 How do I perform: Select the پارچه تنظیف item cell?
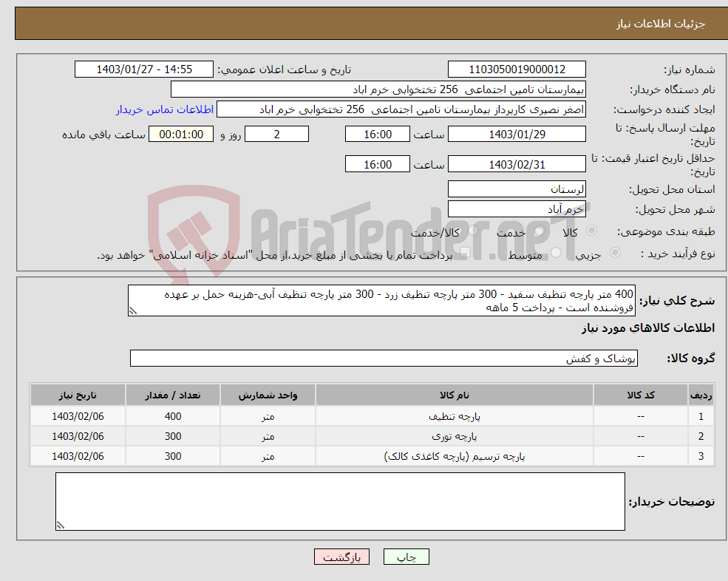[x=455, y=417]
